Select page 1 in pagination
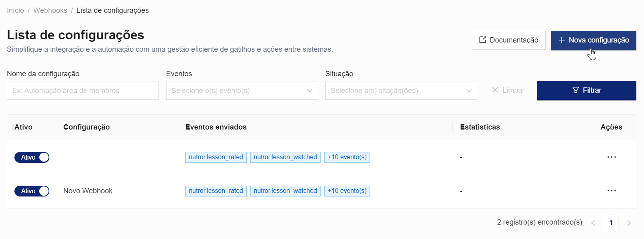Viewport: 644px width, 239px height. 611,223
